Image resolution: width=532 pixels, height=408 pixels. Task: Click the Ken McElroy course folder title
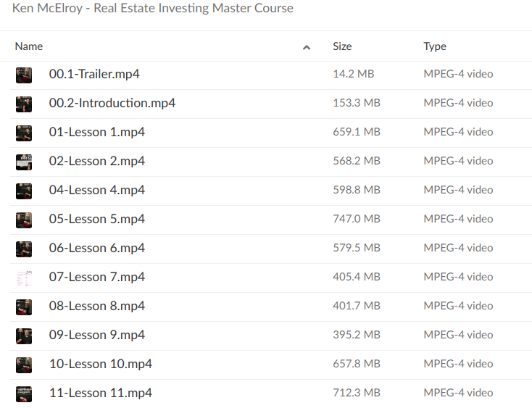(x=154, y=9)
